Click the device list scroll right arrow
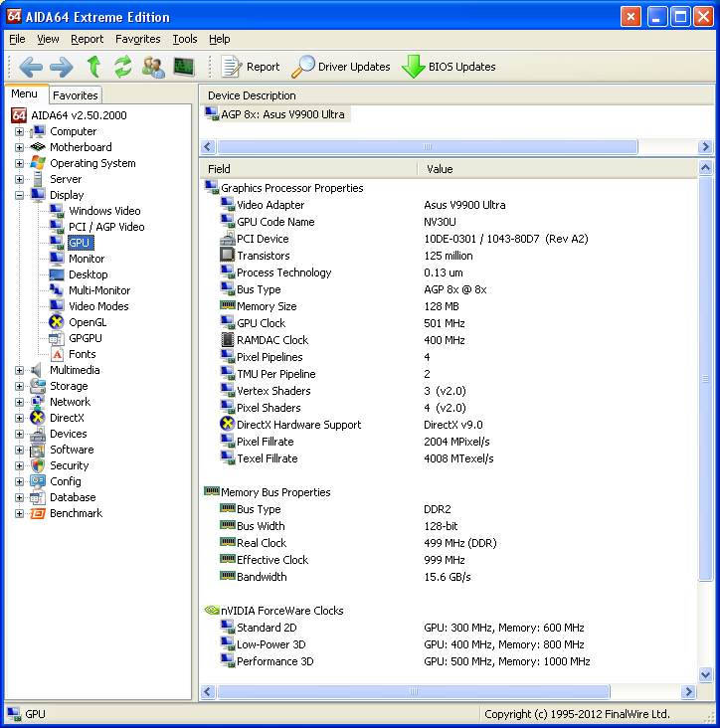 [x=706, y=147]
